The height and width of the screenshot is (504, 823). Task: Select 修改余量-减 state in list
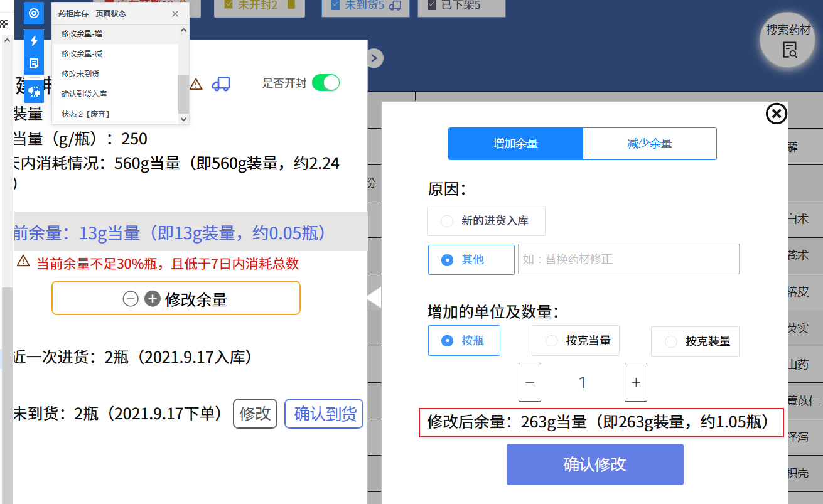coord(116,54)
